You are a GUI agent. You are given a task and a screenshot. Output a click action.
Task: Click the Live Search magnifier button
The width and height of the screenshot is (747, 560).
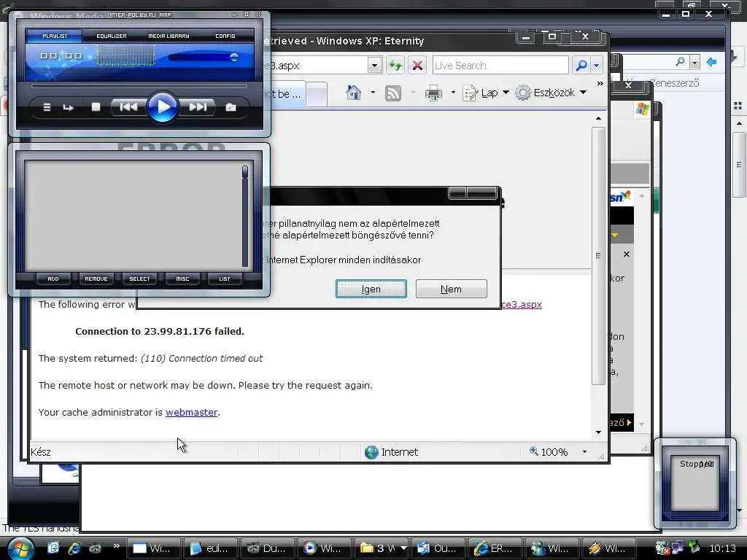581,65
